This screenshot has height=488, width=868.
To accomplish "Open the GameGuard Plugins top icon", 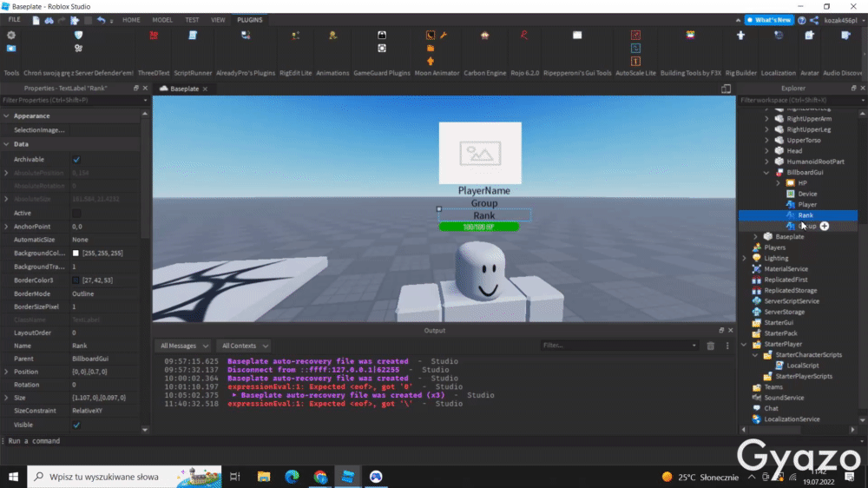I will [x=382, y=36].
